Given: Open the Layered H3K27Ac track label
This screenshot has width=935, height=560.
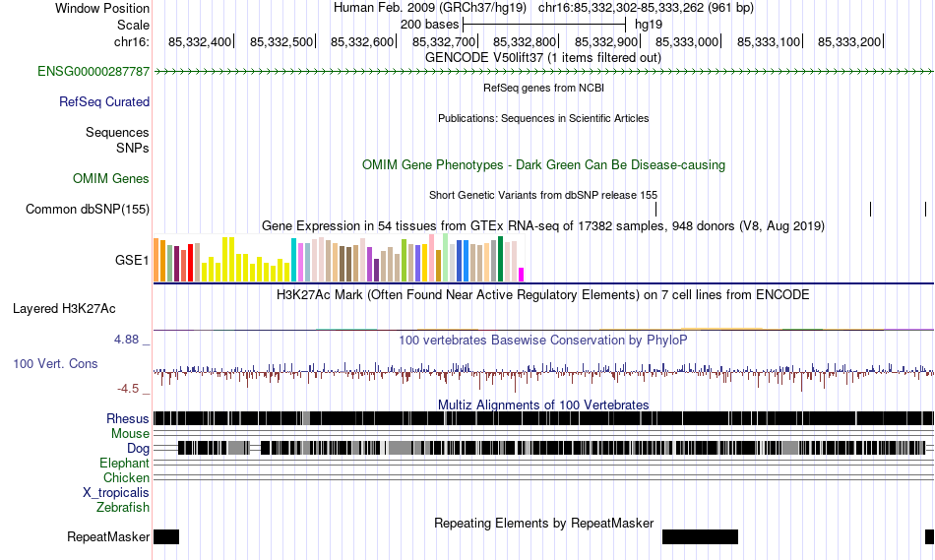Looking at the screenshot, I should click(64, 308).
